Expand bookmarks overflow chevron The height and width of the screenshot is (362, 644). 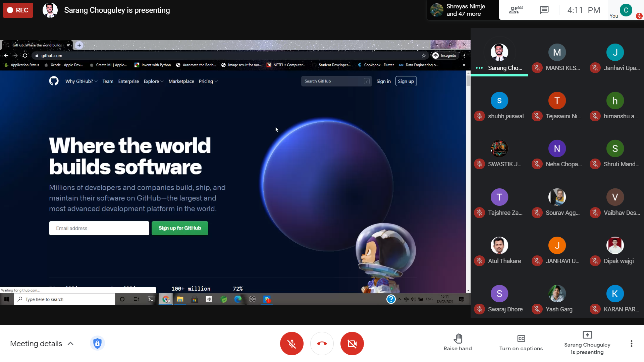464,65
